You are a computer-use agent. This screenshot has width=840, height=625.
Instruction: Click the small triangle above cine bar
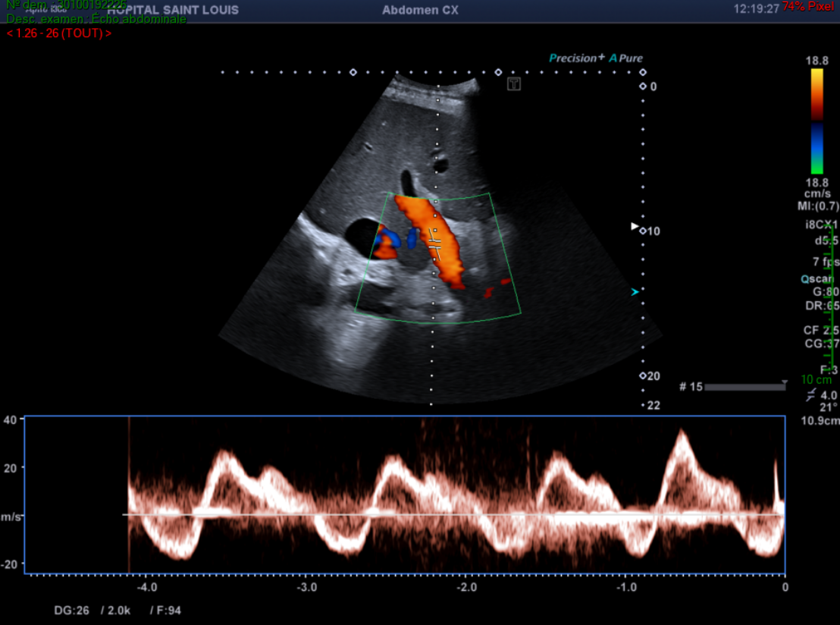[x=785, y=382]
